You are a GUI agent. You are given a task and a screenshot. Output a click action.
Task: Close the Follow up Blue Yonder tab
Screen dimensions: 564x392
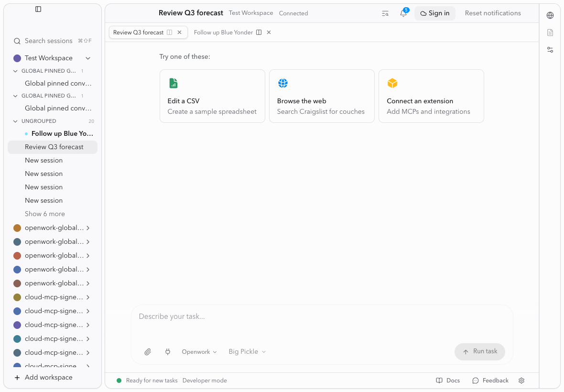tap(269, 33)
